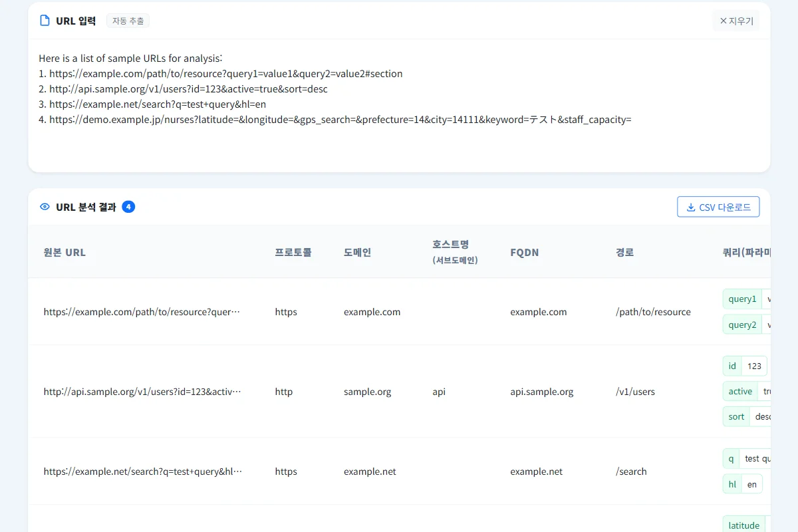The height and width of the screenshot is (532, 798).
Task: Click the api.sample.org FQDN cell
Action: click(542, 392)
